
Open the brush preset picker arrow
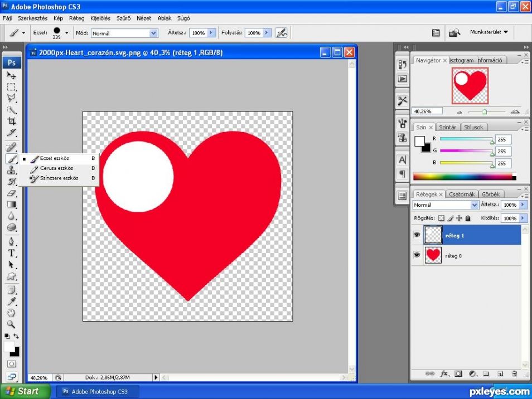(66, 33)
